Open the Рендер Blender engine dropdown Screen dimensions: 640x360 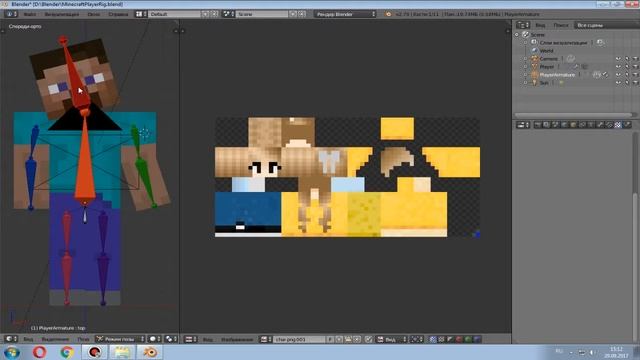pyautogui.click(x=345, y=14)
